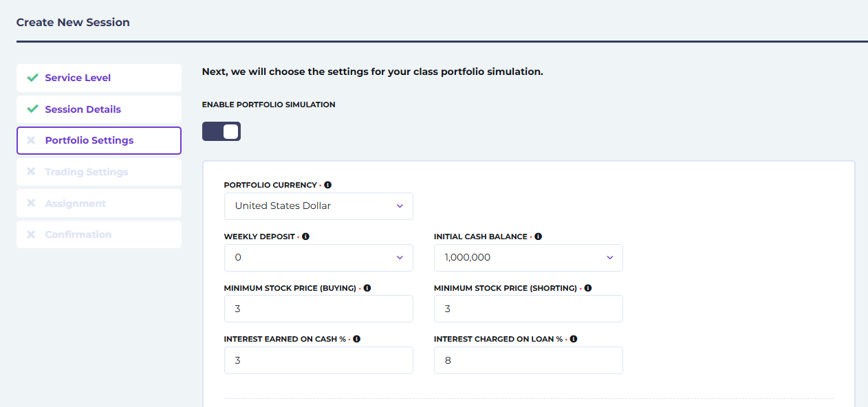Click the Portfolio Currency info icon
The height and width of the screenshot is (407, 868).
327,185
